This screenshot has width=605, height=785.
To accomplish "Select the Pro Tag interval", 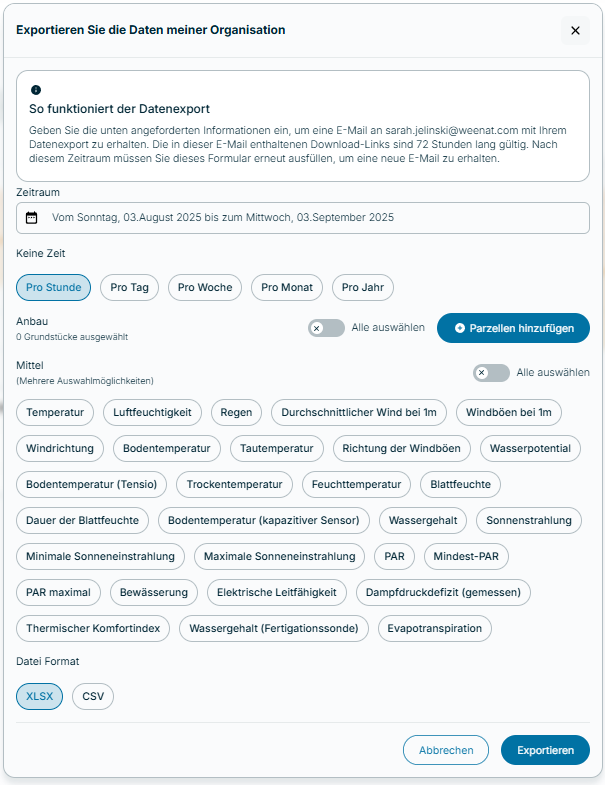I will [x=129, y=287].
